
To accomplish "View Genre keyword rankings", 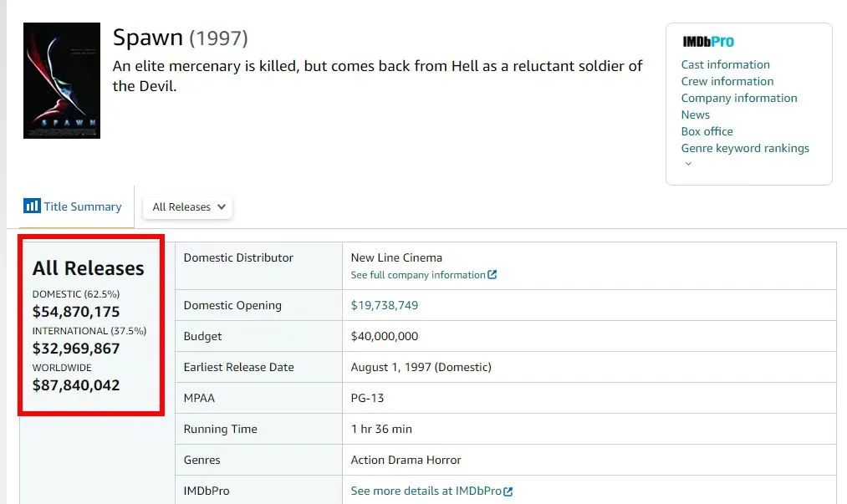I will click(744, 148).
